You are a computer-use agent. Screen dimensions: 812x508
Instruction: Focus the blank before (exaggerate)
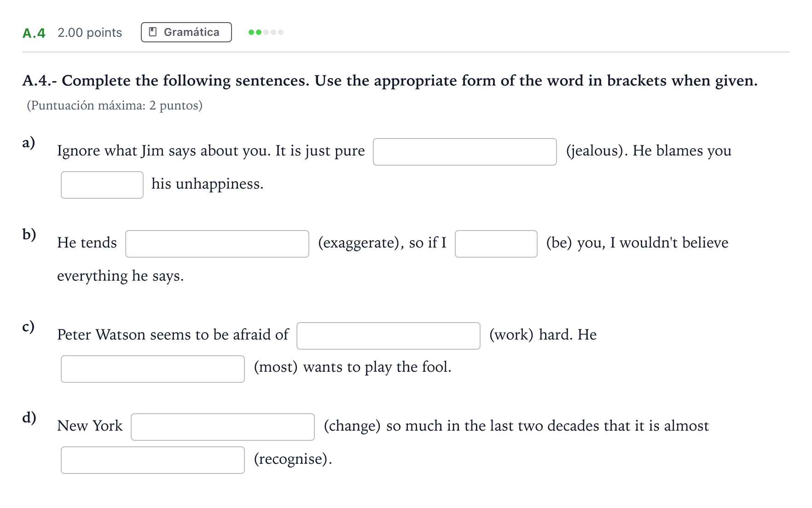pyautogui.click(x=217, y=244)
